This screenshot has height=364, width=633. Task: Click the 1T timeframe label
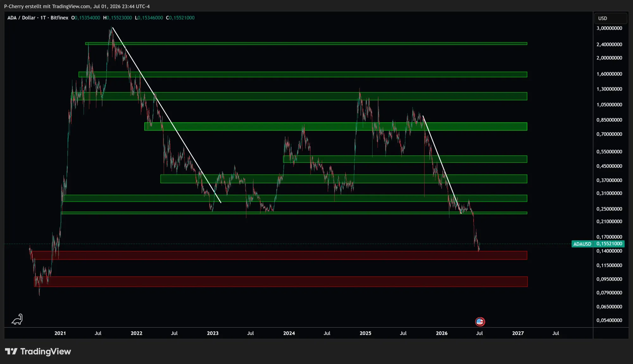point(43,18)
